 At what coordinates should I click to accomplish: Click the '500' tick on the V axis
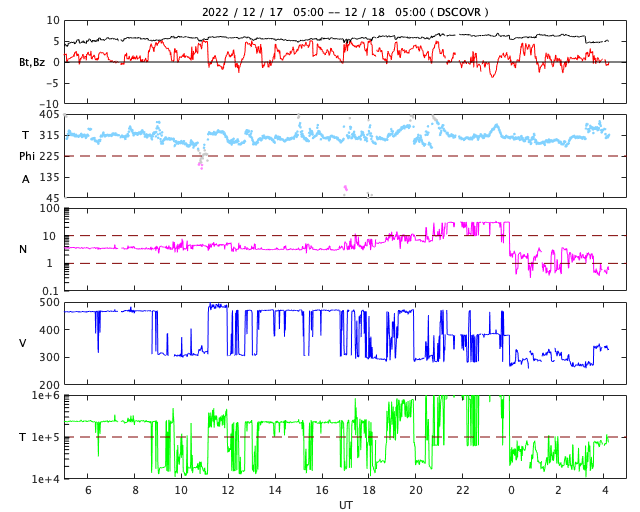pyautogui.click(x=49, y=303)
